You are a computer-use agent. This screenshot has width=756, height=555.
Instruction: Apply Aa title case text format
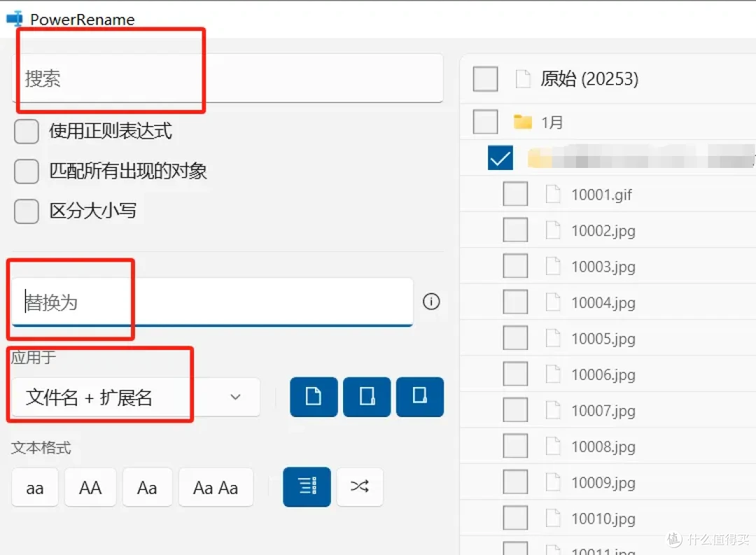(147, 488)
